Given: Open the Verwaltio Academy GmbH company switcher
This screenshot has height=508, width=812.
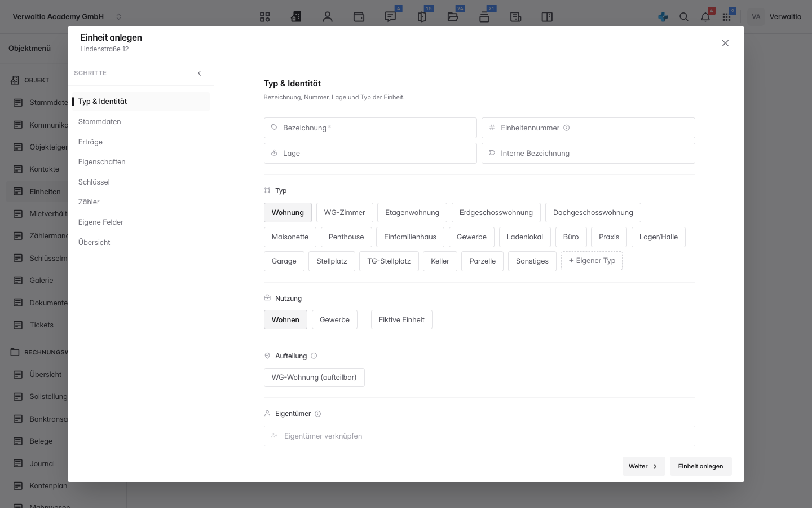Looking at the screenshot, I should click(x=67, y=17).
